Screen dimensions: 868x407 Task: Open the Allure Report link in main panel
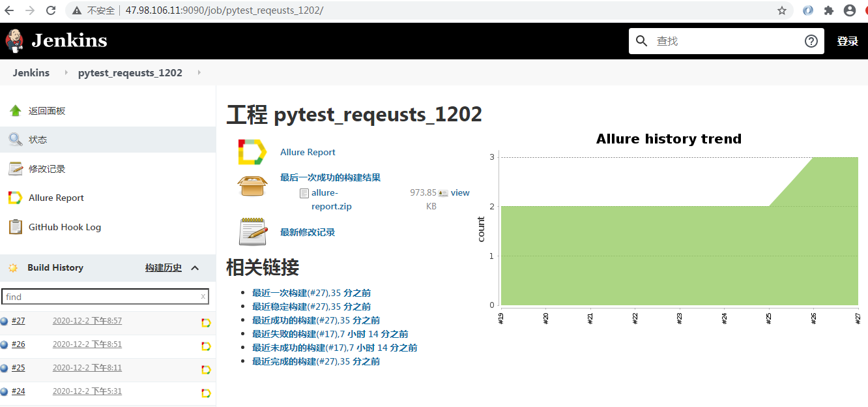pos(308,152)
